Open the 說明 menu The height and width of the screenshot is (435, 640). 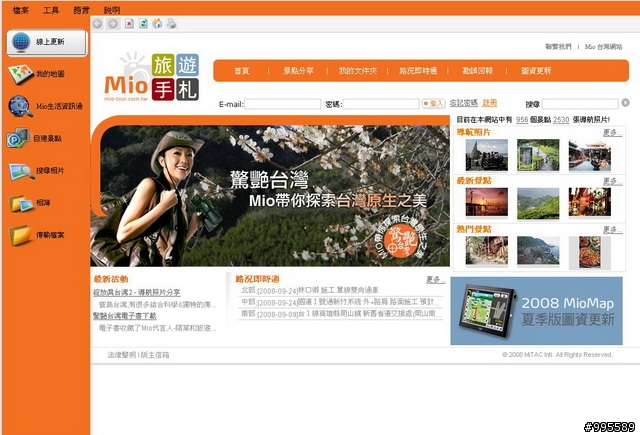(x=111, y=10)
